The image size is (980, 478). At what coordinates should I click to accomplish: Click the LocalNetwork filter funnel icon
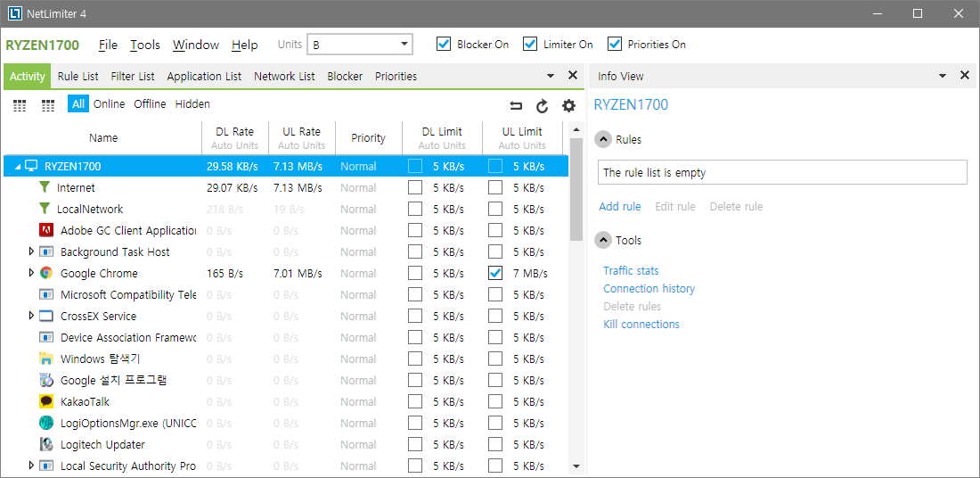click(x=45, y=209)
